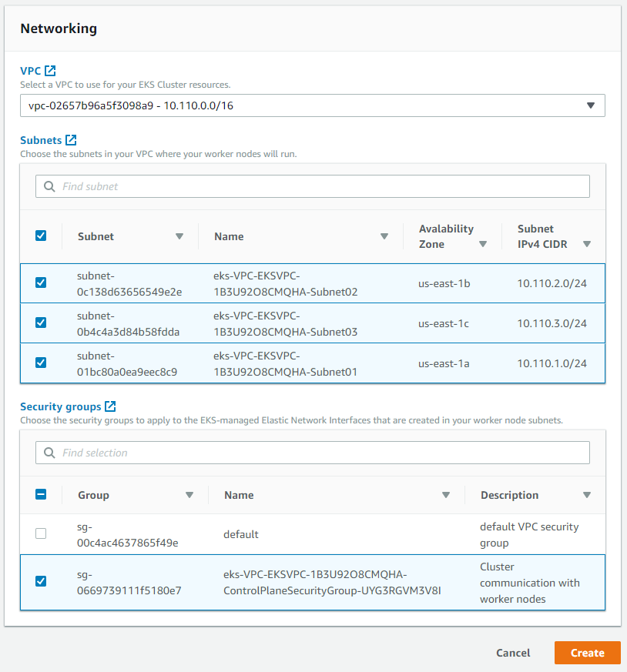Open Subnets external link icon

coord(71,140)
